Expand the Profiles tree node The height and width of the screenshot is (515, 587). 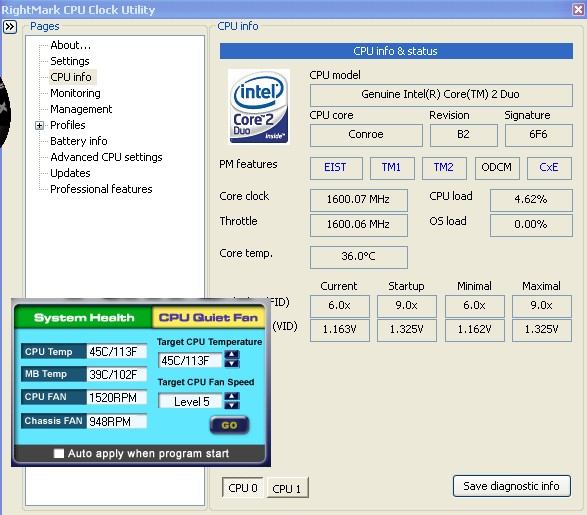pyautogui.click(x=39, y=125)
